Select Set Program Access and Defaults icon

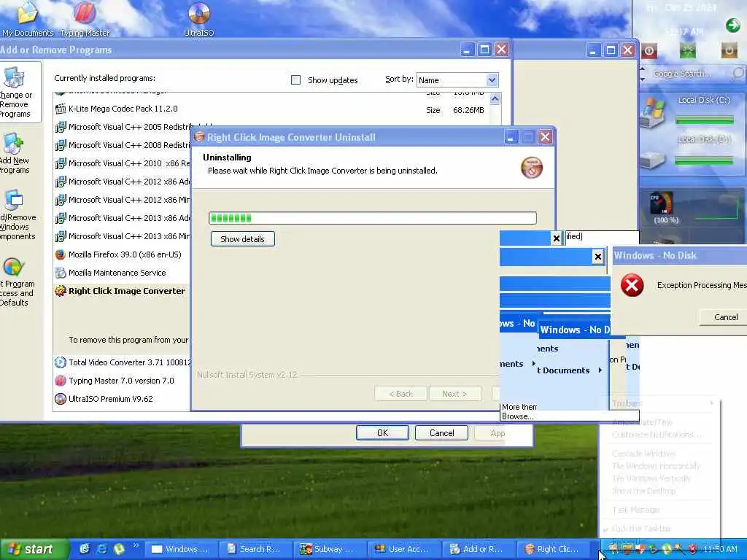click(x=13, y=267)
